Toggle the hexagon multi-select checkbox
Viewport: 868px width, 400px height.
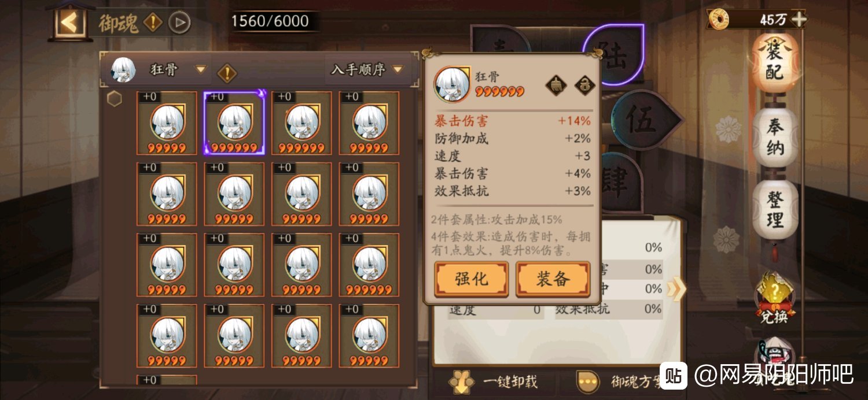[x=115, y=99]
